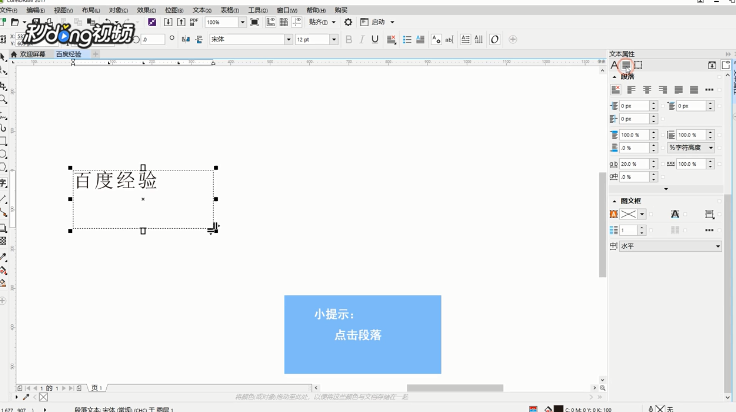Click the bullet list icon in property bar
This screenshot has width=736, height=412.
(x=407, y=39)
